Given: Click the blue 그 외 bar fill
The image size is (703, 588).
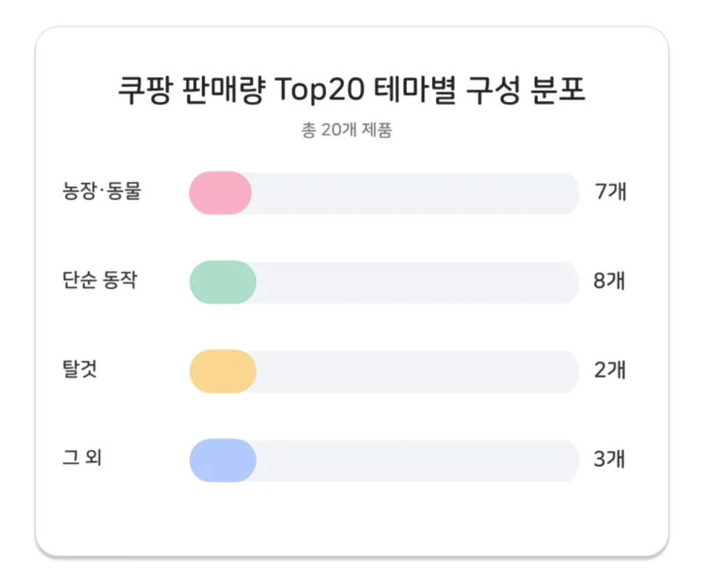Looking at the screenshot, I should [x=223, y=461].
